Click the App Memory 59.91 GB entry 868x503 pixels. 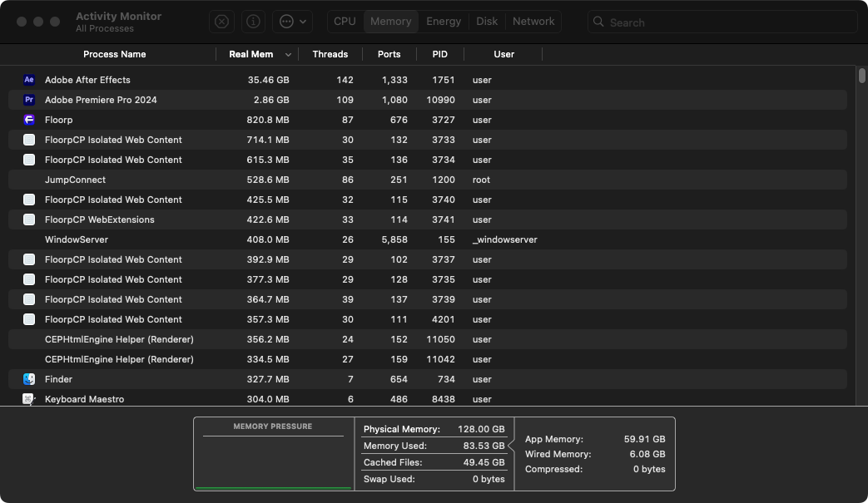click(595, 439)
